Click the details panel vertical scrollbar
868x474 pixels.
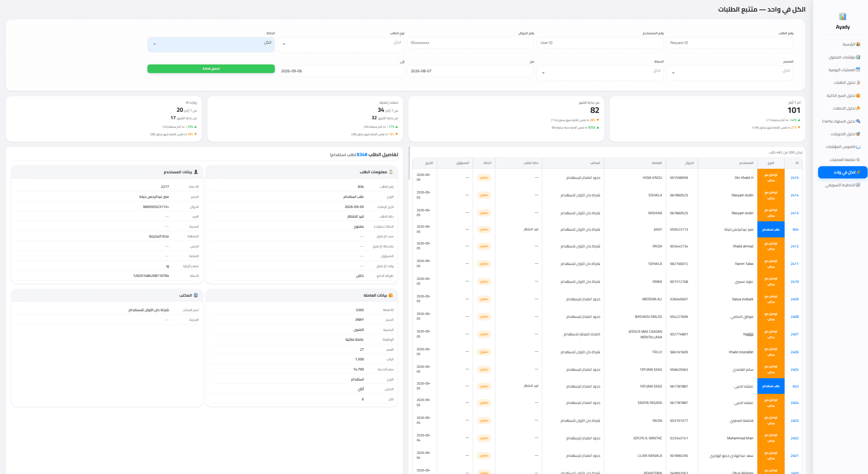(x=409, y=163)
